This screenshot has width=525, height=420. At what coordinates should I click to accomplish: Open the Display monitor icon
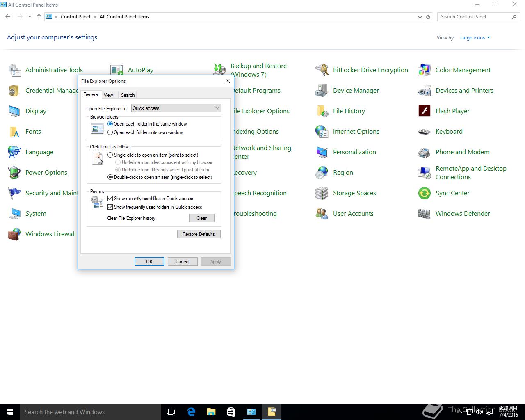point(14,111)
